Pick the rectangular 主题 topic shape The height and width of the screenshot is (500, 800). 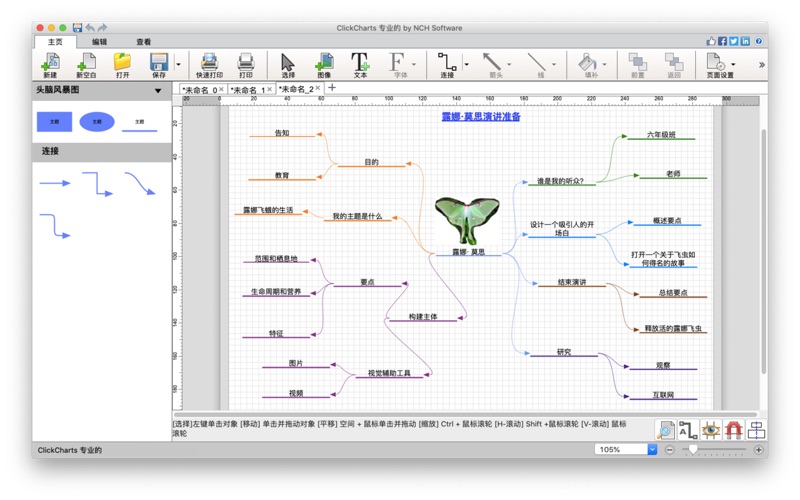54,122
